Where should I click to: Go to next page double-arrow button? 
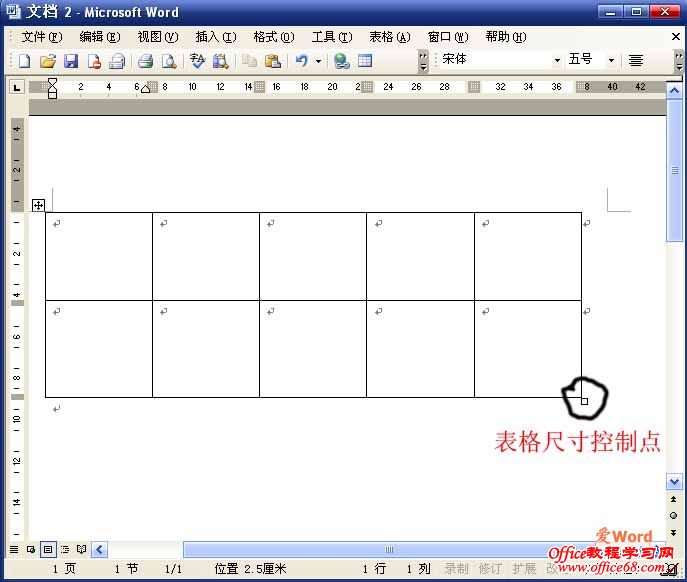pyautogui.click(x=674, y=532)
